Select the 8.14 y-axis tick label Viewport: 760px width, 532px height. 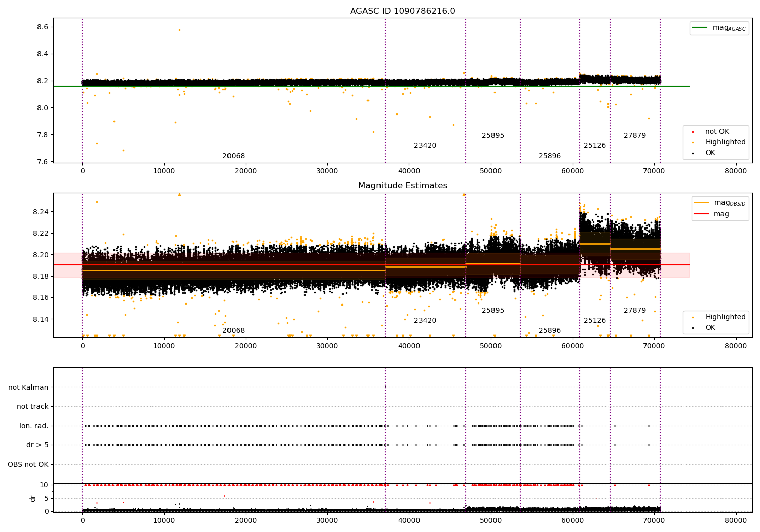point(41,319)
